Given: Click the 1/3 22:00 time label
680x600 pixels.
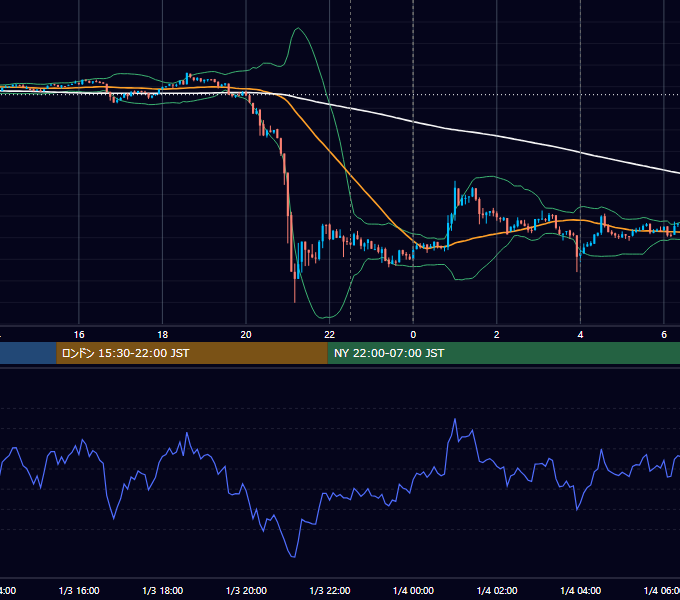Looking at the screenshot, I should click(x=330, y=590).
